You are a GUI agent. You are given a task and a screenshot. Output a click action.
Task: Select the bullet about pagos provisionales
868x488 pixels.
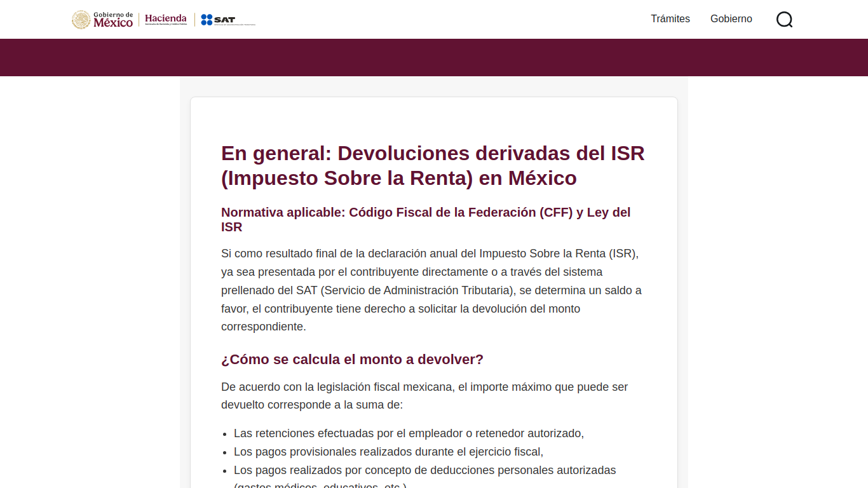388,452
